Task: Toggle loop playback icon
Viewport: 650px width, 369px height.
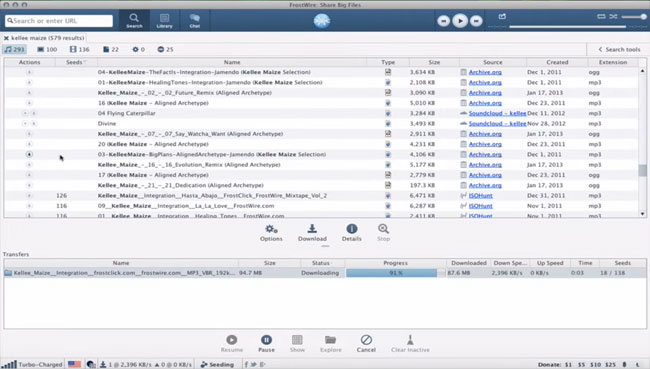Action: click(601, 16)
